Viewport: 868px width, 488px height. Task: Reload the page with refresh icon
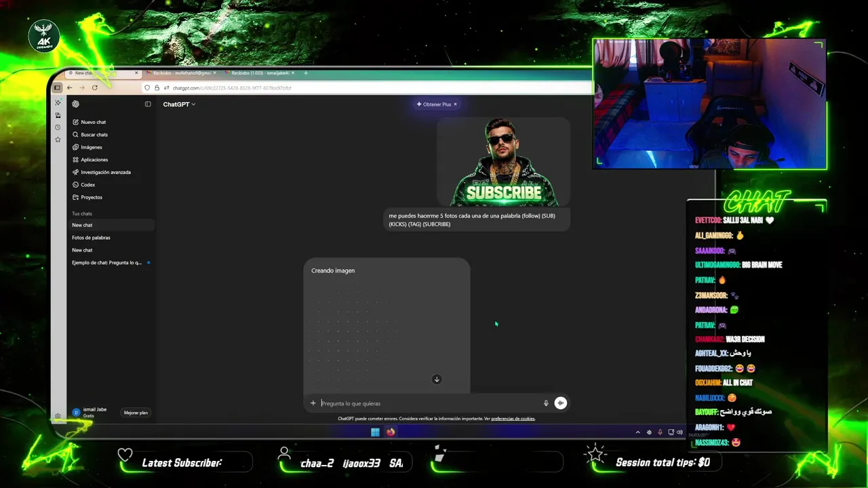95,87
